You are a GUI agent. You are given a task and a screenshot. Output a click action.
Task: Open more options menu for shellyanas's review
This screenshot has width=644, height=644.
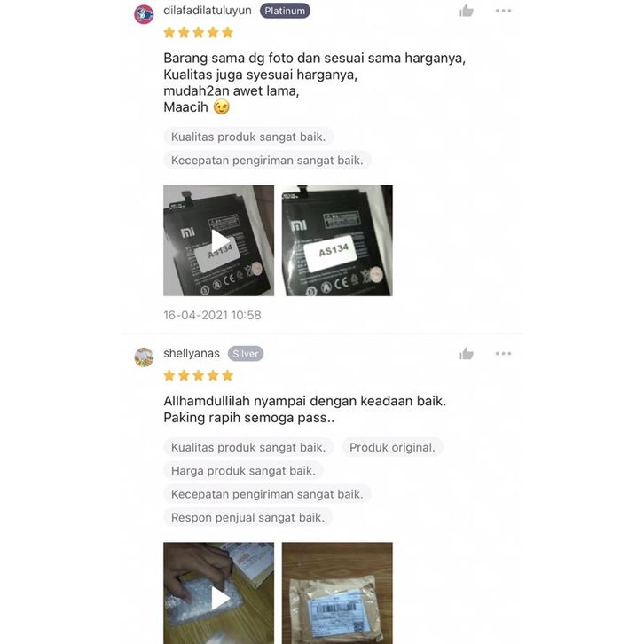(x=503, y=354)
